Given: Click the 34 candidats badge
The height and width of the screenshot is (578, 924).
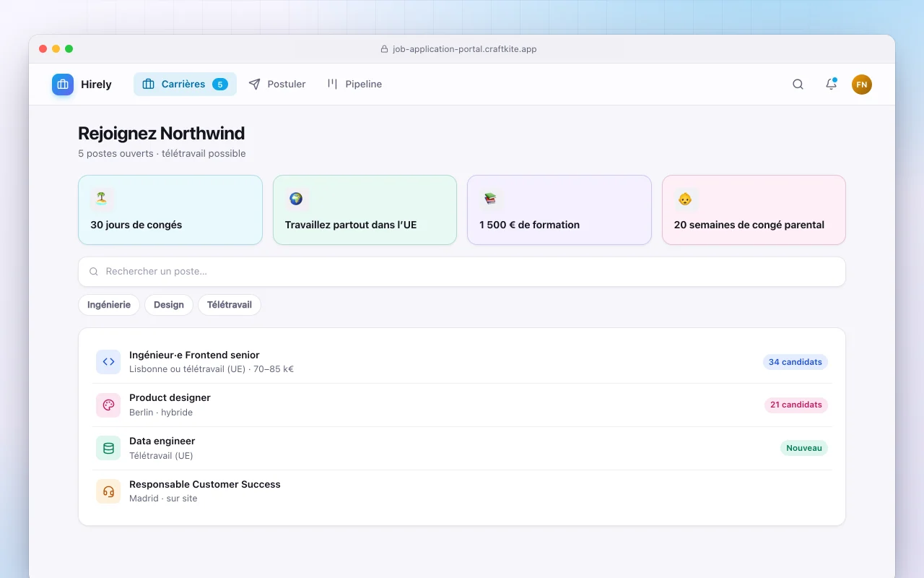Looking at the screenshot, I should coord(795,362).
